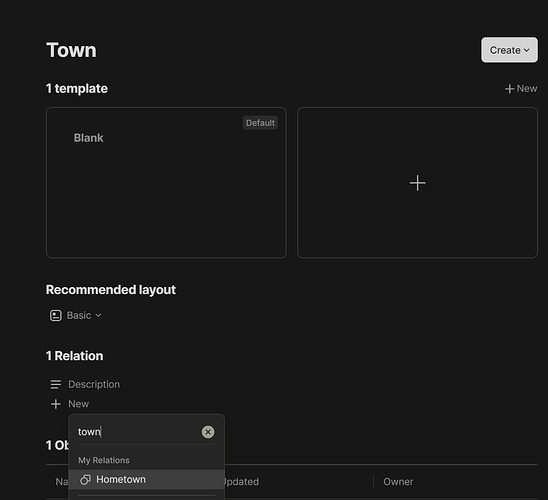Click the Owner column header
The image size is (548, 500).
[398, 482]
